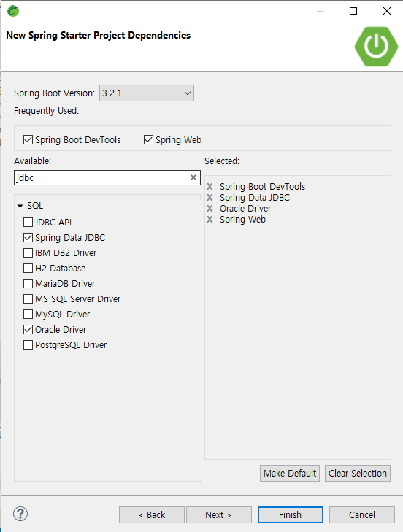
Task: Check the MySQL Driver option
Action: click(x=28, y=315)
